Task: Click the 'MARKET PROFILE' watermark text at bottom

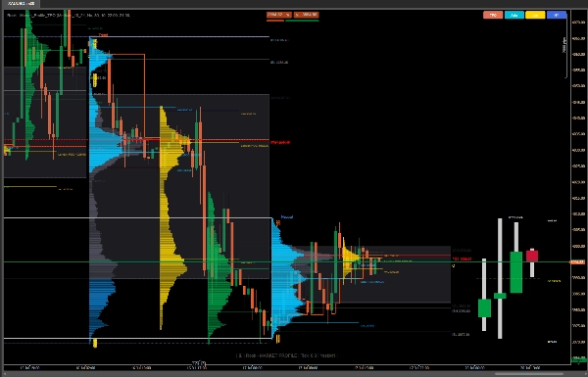Action: [278, 355]
